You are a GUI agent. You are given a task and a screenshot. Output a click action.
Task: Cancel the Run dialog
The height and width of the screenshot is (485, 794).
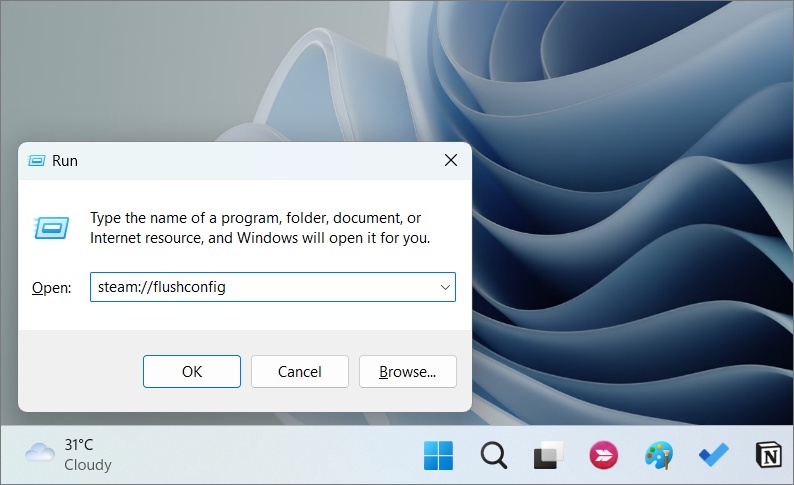coord(300,372)
